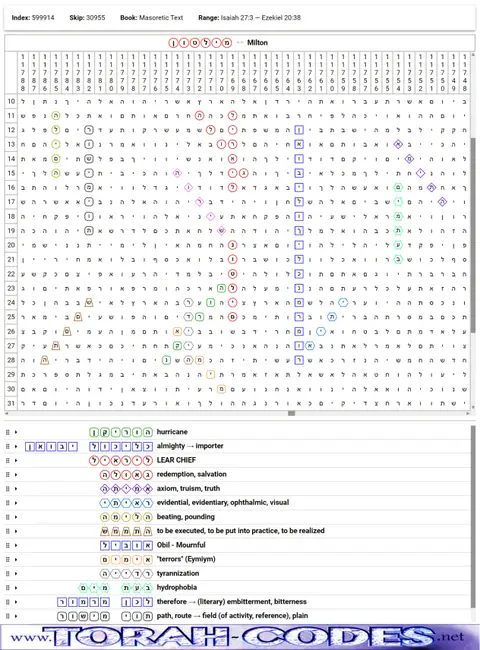The height and width of the screenshot is (650, 480).
Task: Select 'evidential, evidentiary, ophthalmic, visual' label
Action: pyautogui.click(x=223, y=502)
